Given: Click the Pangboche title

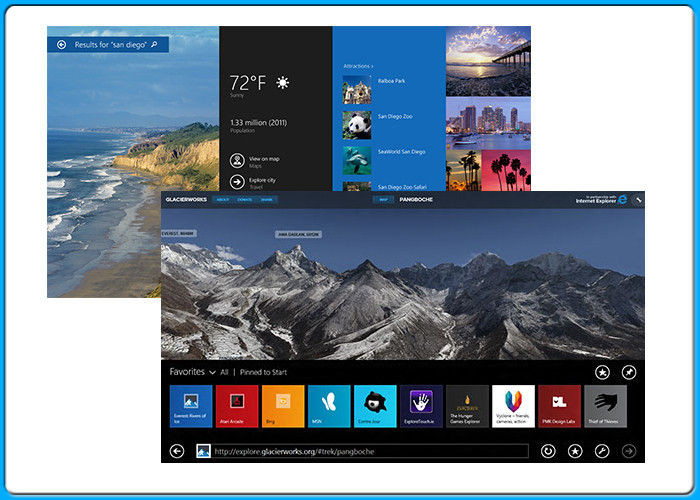Looking at the screenshot, I should (x=416, y=200).
